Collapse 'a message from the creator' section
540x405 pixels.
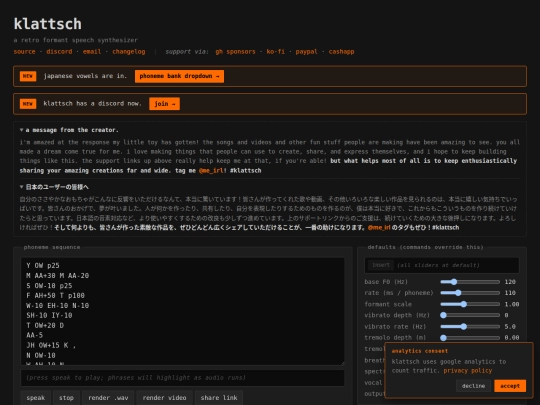point(69,130)
